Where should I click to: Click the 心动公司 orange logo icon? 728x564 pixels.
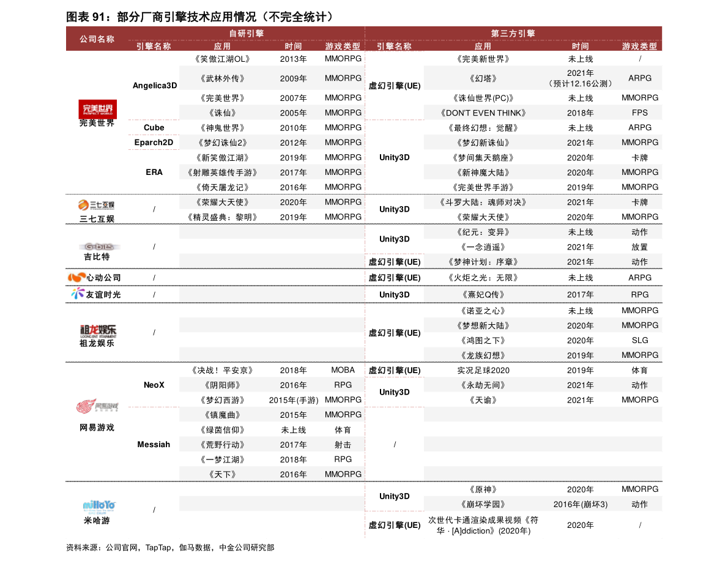coord(77,277)
